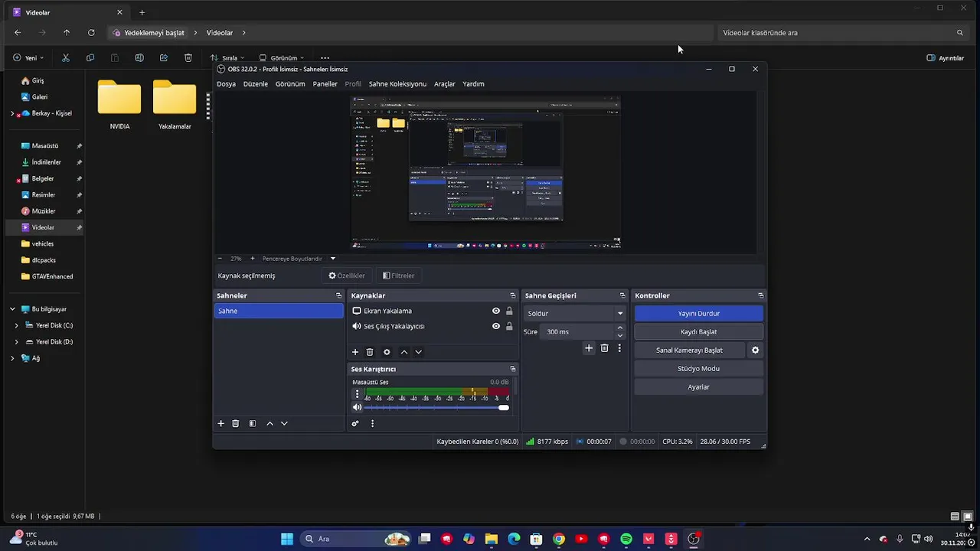This screenshot has width=980, height=551.
Task: Move source down in Kaynaklar panel
Action: pos(418,352)
